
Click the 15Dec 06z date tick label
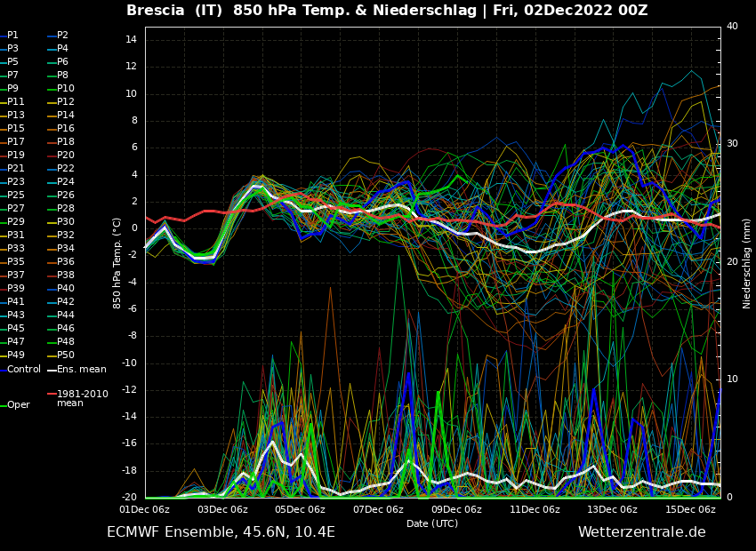coord(690,509)
